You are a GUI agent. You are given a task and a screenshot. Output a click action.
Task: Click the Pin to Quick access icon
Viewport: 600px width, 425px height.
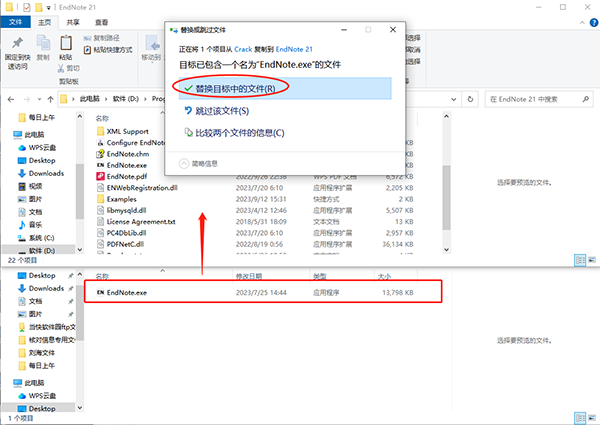[17, 43]
